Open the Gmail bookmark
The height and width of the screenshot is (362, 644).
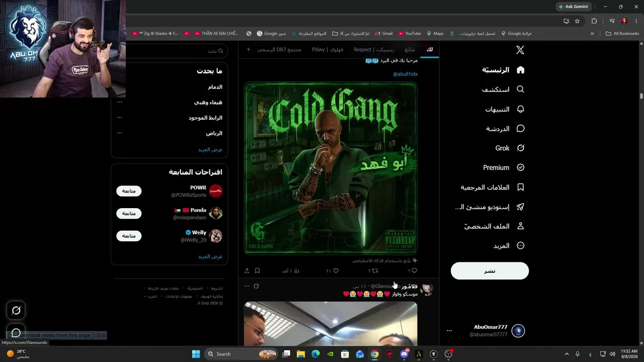tap(383, 34)
